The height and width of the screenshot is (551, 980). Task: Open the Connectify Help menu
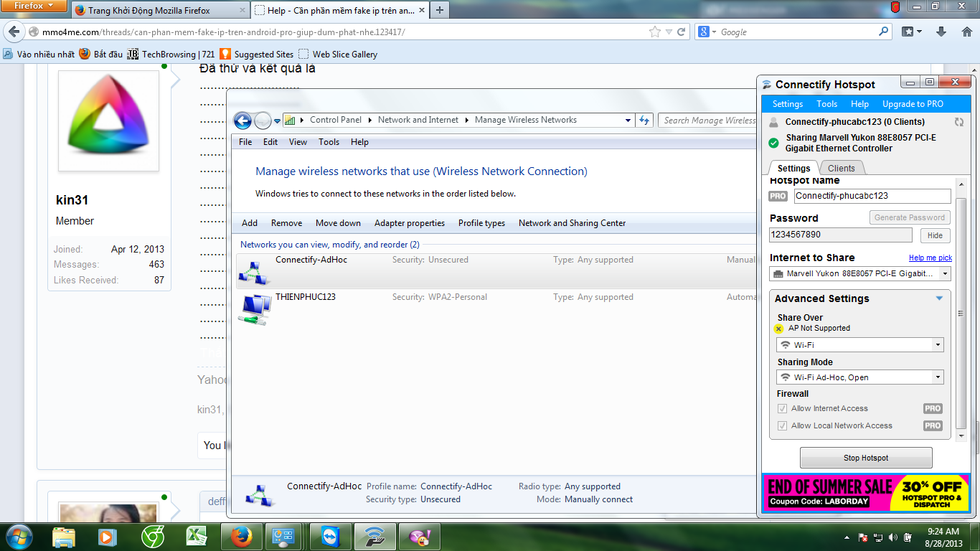coord(859,104)
